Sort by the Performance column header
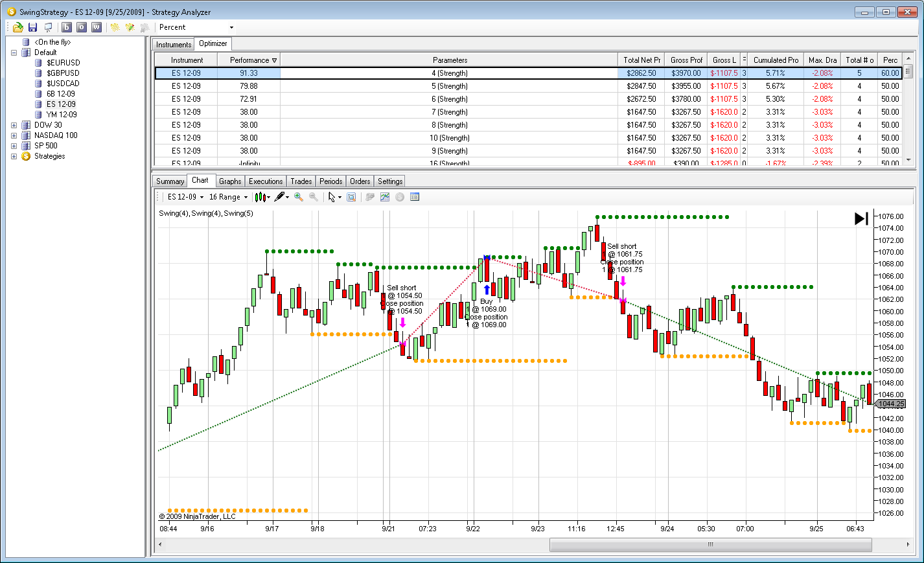Screen dimensions: 924x563 (x=249, y=60)
